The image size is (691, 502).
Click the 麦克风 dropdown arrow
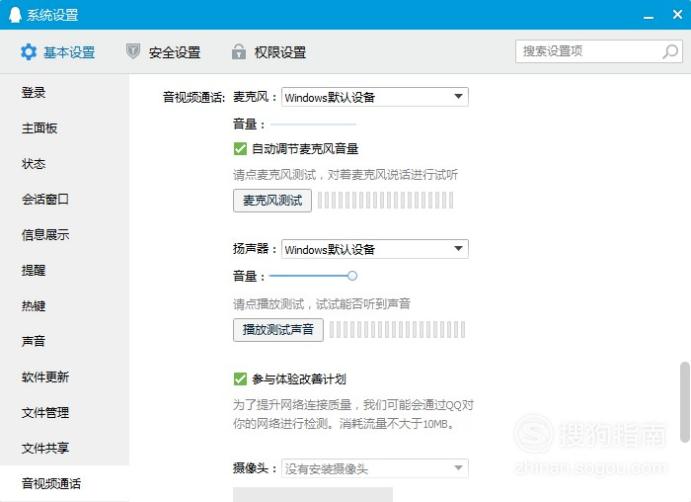coord(458,97)
